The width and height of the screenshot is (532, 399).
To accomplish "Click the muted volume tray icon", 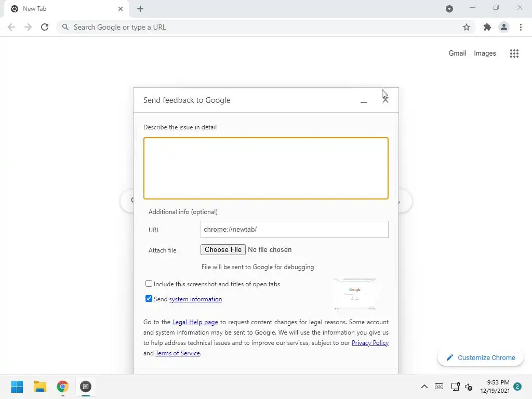I will [469, 387].
